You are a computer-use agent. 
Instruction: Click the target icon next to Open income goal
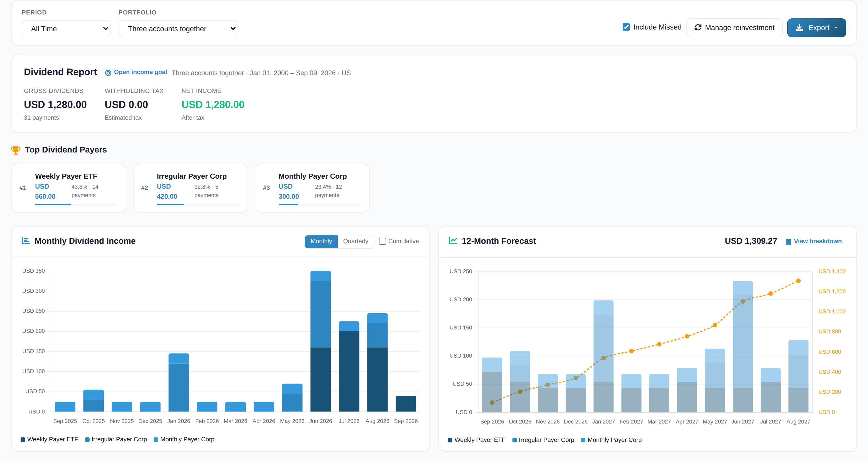108,73
